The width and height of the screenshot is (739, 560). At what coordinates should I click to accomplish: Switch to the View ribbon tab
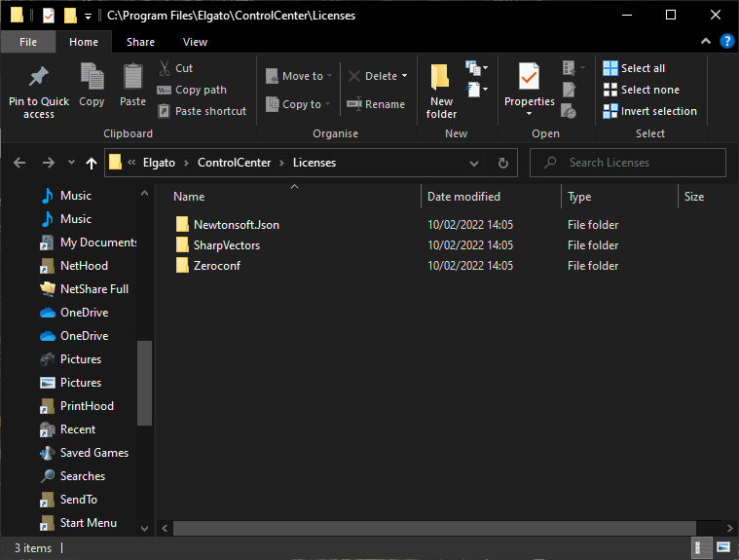coord(195,42)
